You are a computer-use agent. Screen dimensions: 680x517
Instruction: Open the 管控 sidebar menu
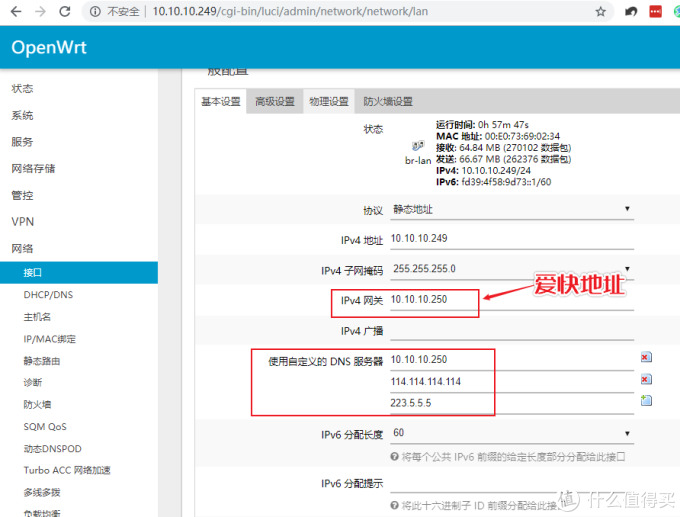point(22,196)
